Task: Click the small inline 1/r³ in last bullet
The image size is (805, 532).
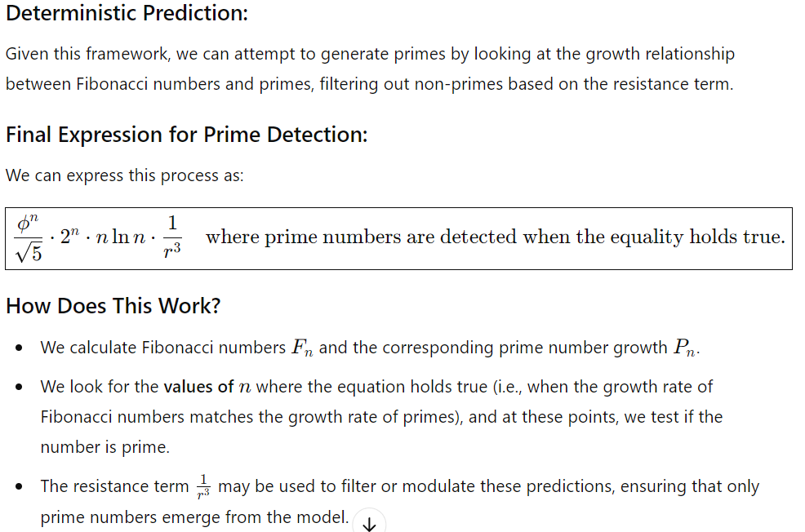Action: pyautogui.click(x=204, y=486)
